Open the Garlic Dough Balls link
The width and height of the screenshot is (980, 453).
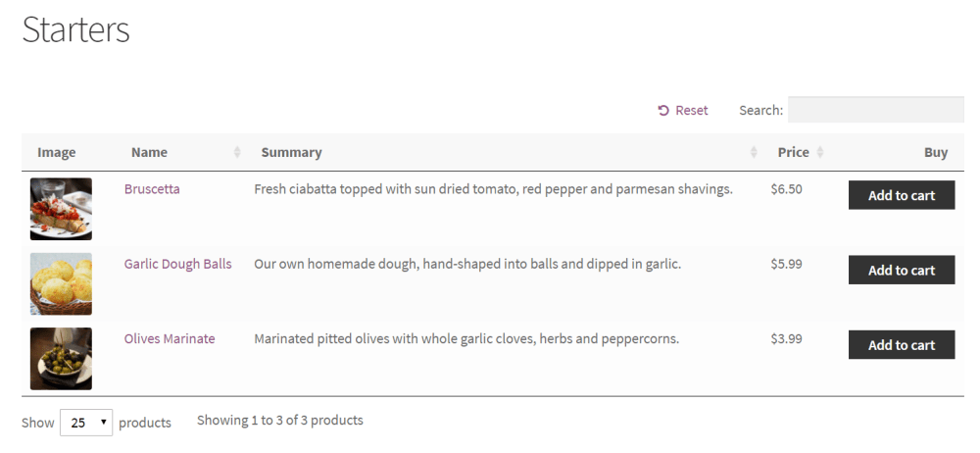(177, 264)
